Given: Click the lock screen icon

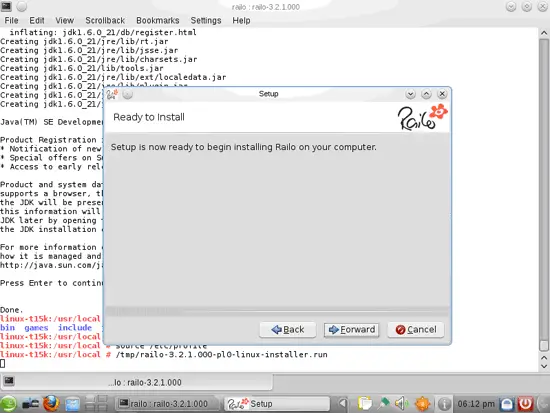Looking at the screenshot, I should pos(507,404).
